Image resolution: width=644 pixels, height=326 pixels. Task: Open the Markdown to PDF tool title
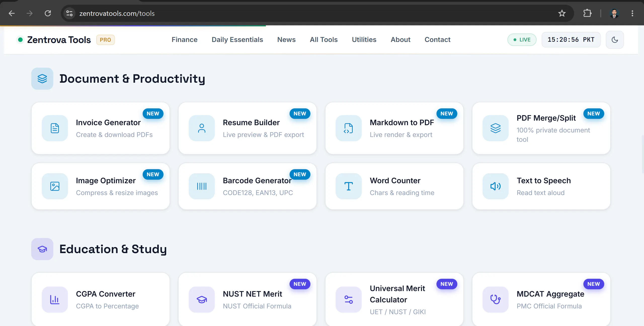tap(402, 122)
